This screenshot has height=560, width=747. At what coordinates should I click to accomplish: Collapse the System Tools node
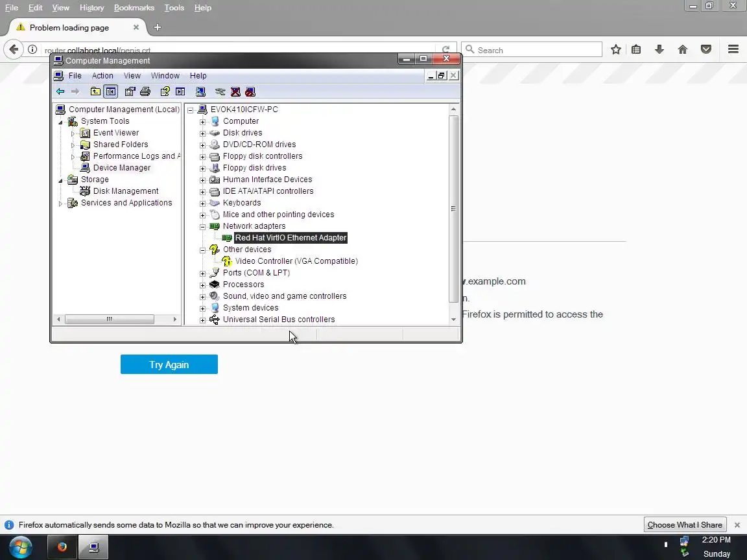[60, 122]
